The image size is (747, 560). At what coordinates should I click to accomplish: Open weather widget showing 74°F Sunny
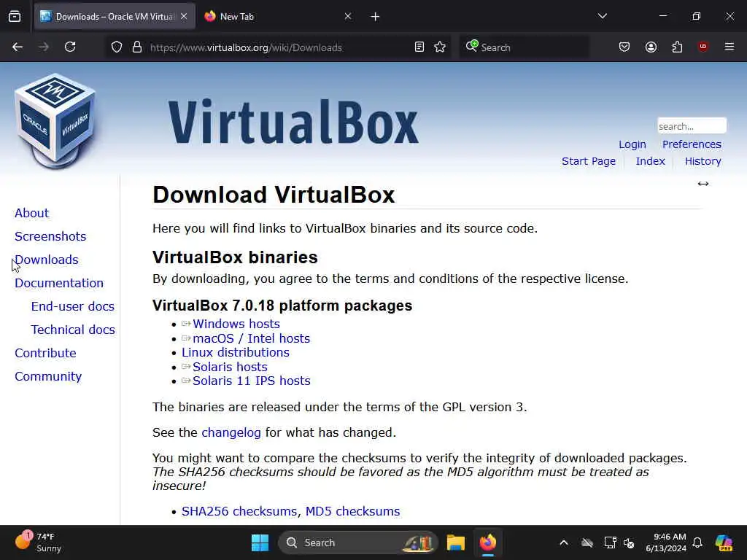pyautogui.click(x=38, y=542)
